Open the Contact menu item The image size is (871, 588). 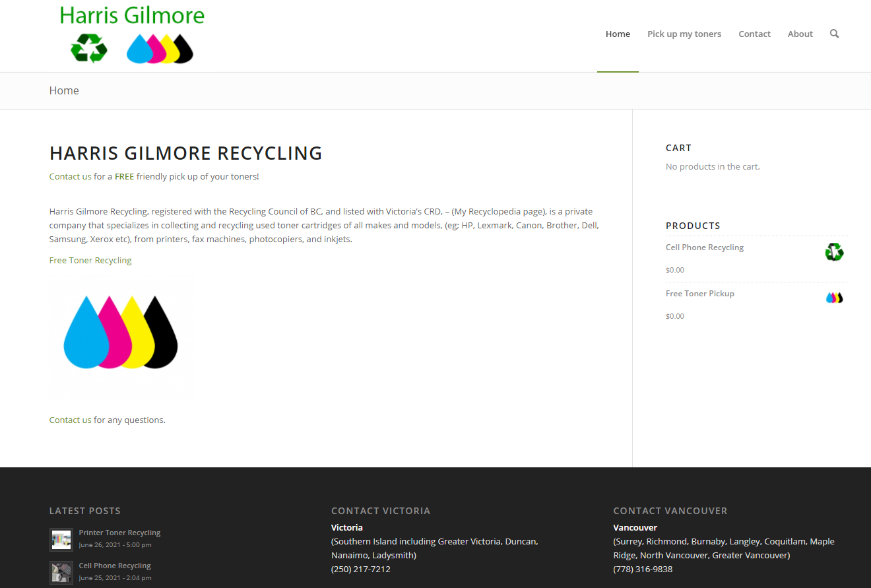[x=754, y=34]
